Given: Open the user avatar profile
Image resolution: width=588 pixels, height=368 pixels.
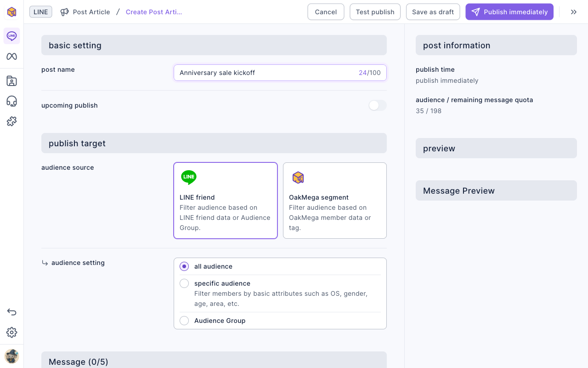Looking at the screenshot, I should pyautogui.click(x=11, y=356).
